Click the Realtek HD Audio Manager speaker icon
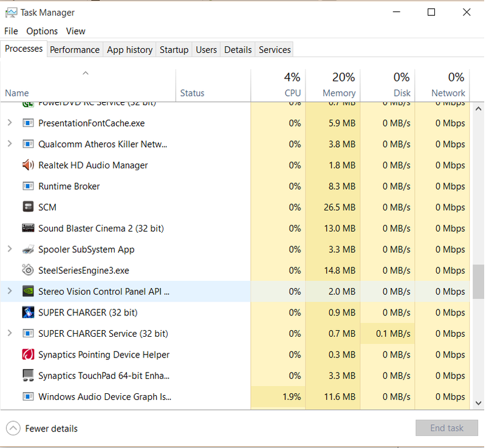This screenshot has width=486, height=448. click(28, 165)
